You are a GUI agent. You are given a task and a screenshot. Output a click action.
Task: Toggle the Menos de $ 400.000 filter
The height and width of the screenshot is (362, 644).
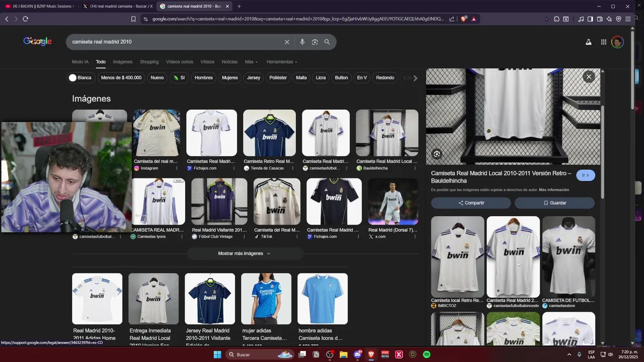[x=121, y=77]
